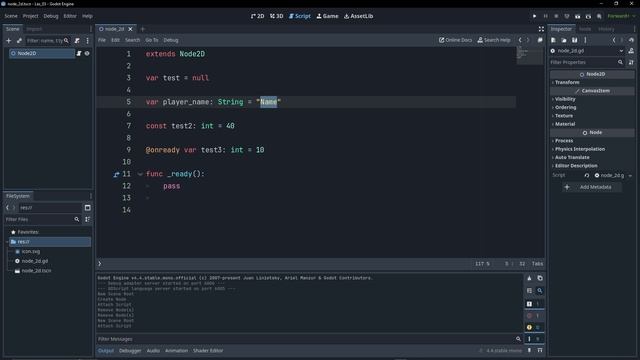640x360 pixels.
Task: Open the Project menu
Action: coord(30,16)
